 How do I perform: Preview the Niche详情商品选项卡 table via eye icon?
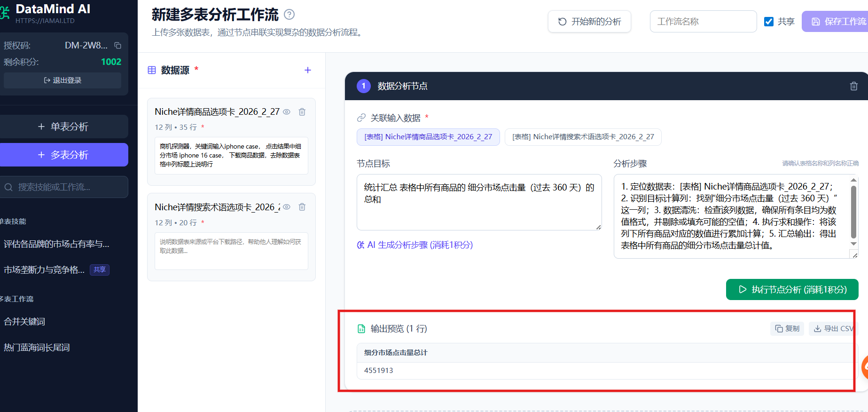(x=287, y=112)
